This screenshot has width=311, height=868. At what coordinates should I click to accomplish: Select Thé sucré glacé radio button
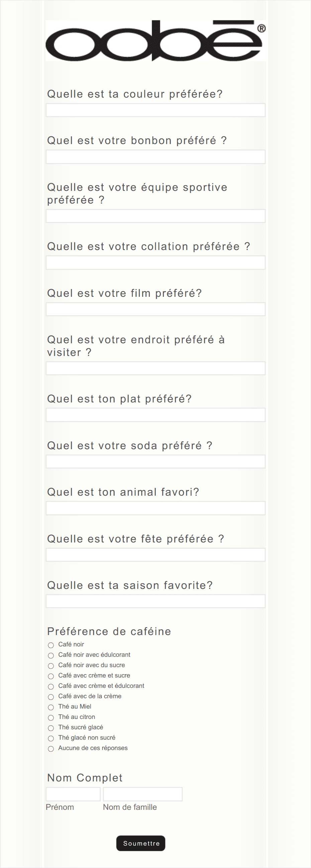click(x=51, y=728)
